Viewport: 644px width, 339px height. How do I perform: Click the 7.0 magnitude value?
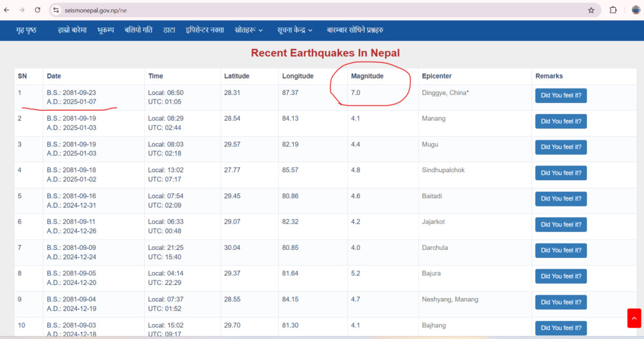tap(355, 93)
